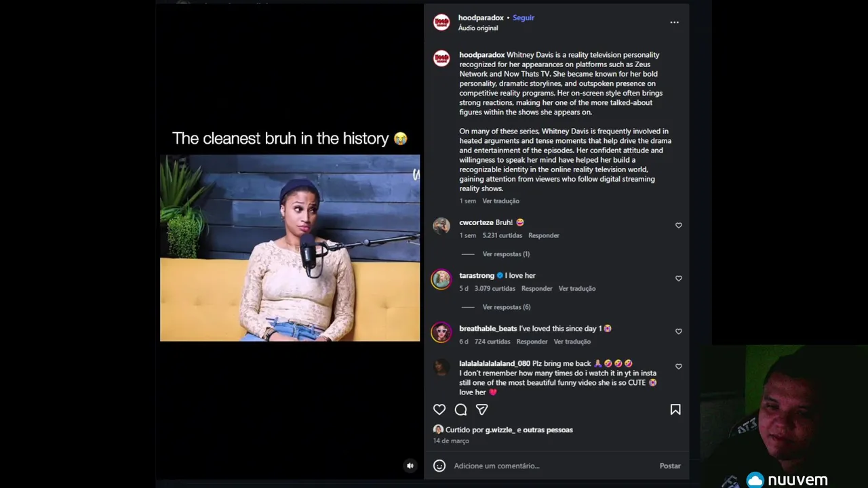Like cwcorteze's comment

tap(678, 226)
